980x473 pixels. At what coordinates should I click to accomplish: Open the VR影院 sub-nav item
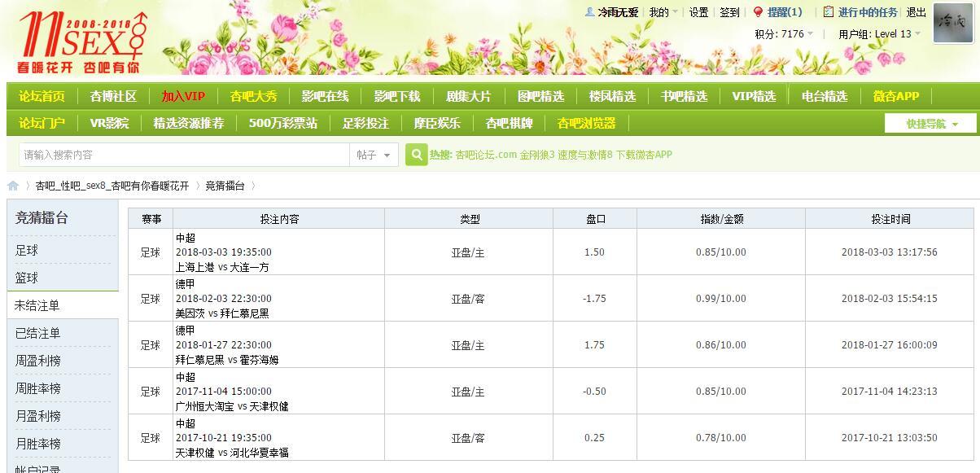[109, 124]
